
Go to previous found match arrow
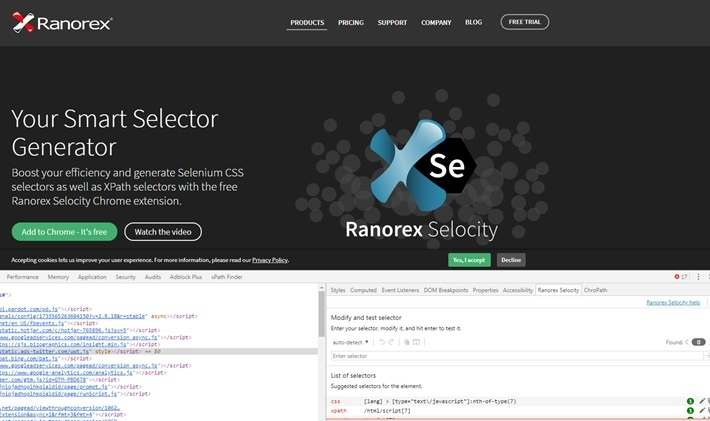(687, 342)
